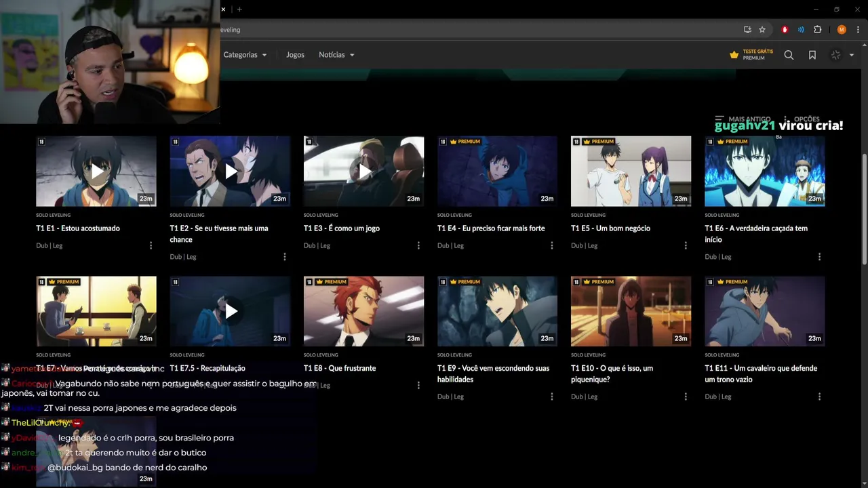Open more options for T1 E6
Image resolution: width=868 pixels, height=488 pixels.
819,257
